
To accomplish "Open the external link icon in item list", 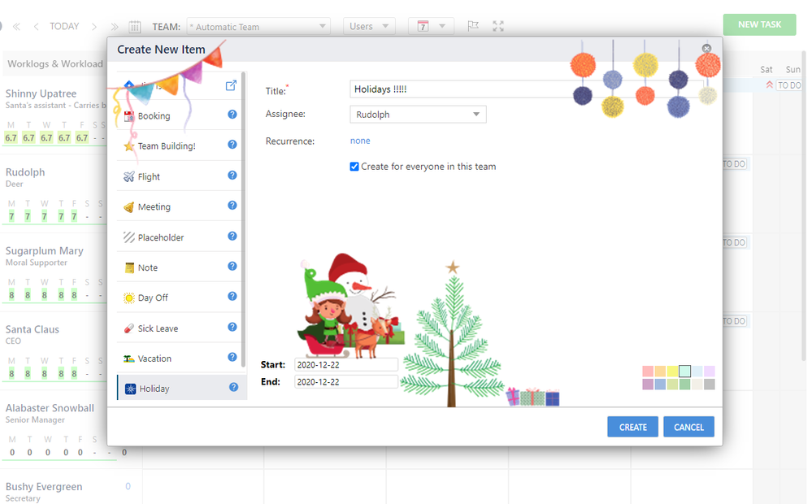I will pyautogui.click(x=231, y=85).
